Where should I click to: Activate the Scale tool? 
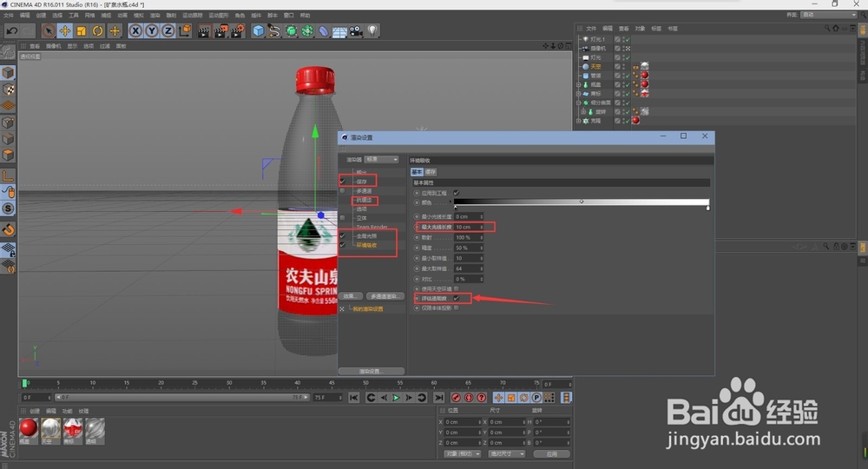[x=82, y=31]
